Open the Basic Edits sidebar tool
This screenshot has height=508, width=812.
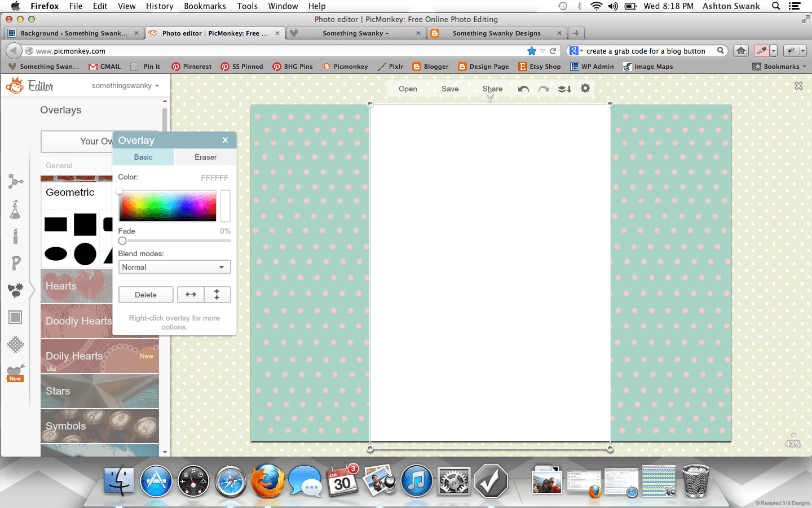tap(15, 181)
